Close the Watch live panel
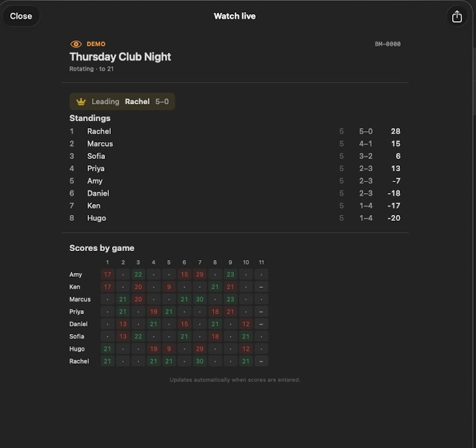Screen dimensions: 476x448 click(x=21, y=16)
